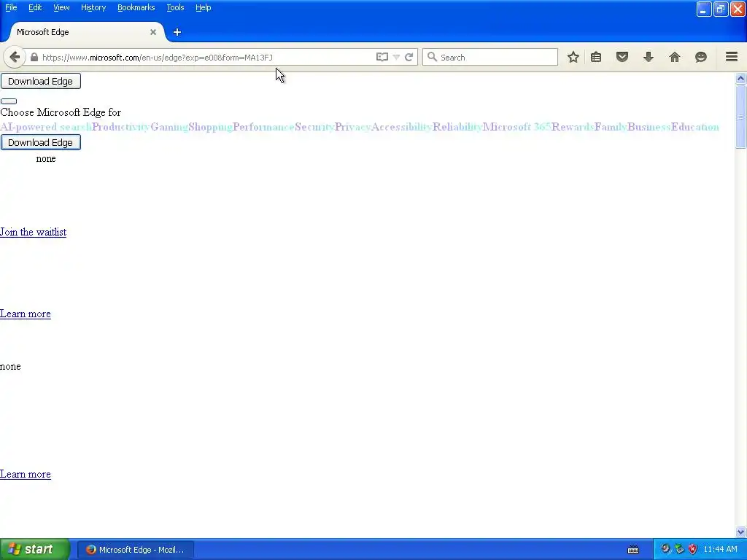
Task: Select the Performance link
Action: [x=263, y=127]
